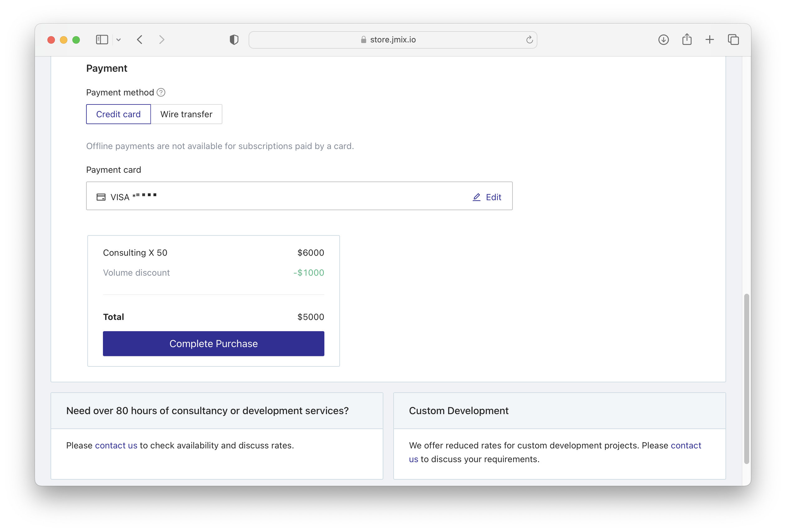Click the share icon in the toolbar
The image size is (786, 532).
687,40
